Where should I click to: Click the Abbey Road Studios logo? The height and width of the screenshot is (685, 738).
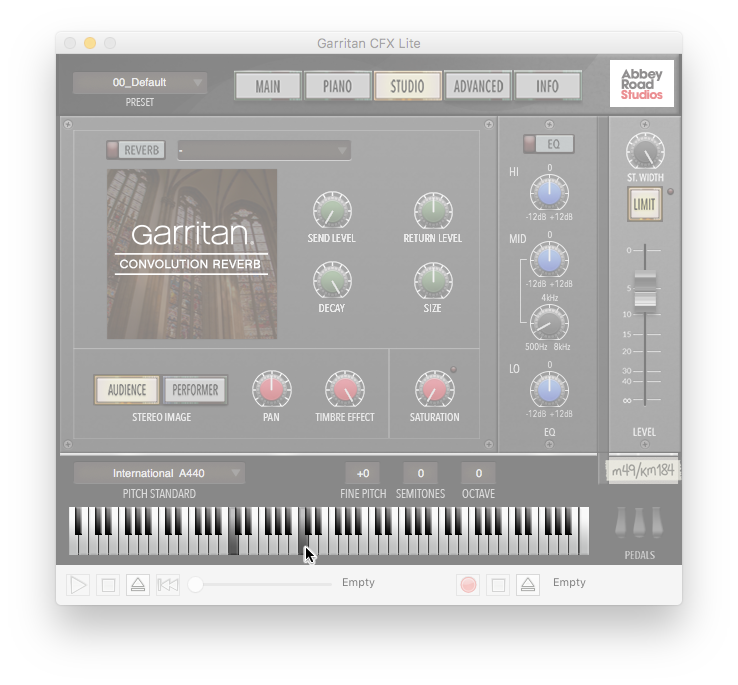click(x=642, y=83)
